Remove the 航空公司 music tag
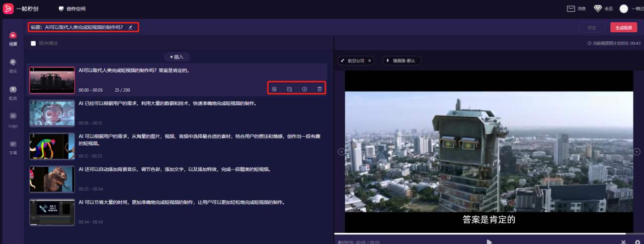 (x=369, y=60)
